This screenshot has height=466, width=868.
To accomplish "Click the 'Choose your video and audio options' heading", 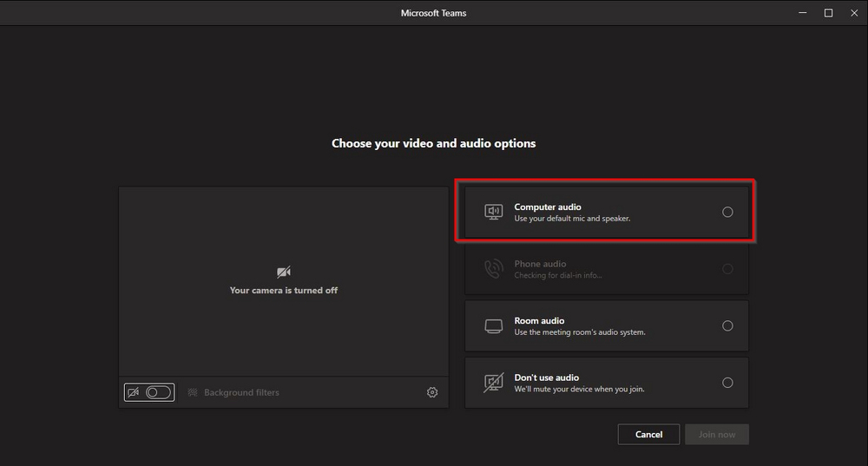I will pyautogui.click(x=433, y=143).
